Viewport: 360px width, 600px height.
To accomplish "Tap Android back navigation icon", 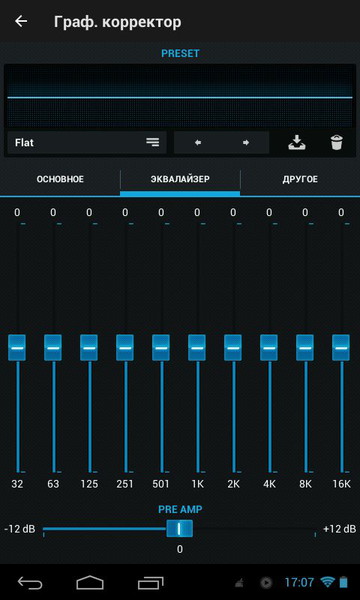I will pos(30,583).
